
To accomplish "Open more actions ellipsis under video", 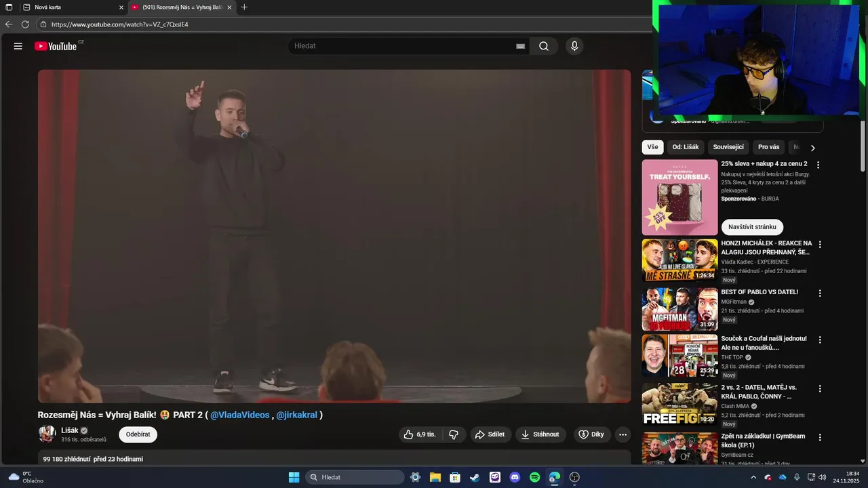I will pos(623,434).
